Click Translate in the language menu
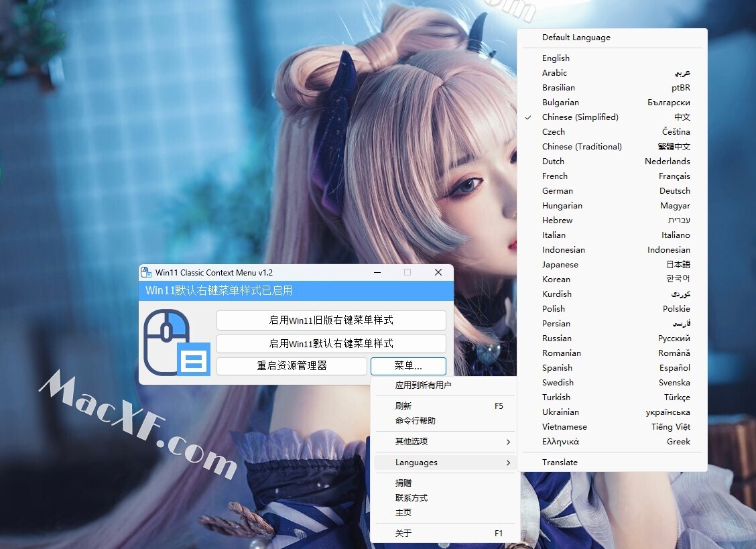756x549 pixels. [x=560, y=463]
